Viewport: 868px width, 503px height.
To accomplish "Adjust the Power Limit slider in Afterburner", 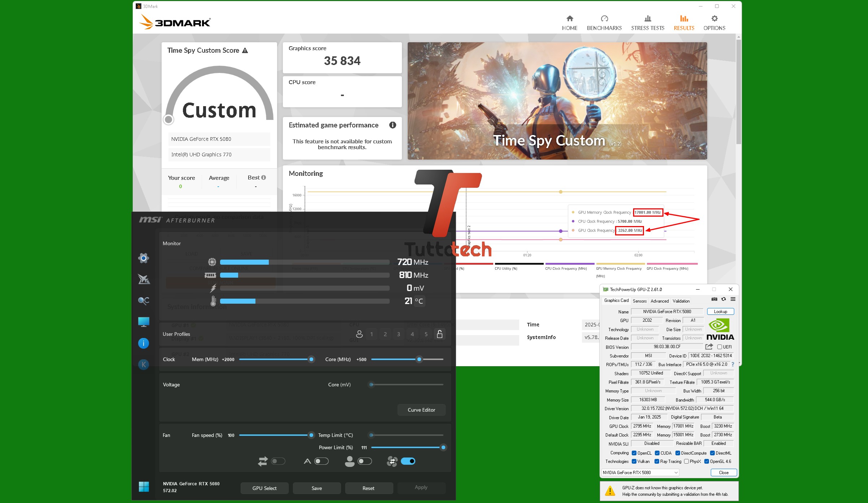I will (x=443, y=447).
